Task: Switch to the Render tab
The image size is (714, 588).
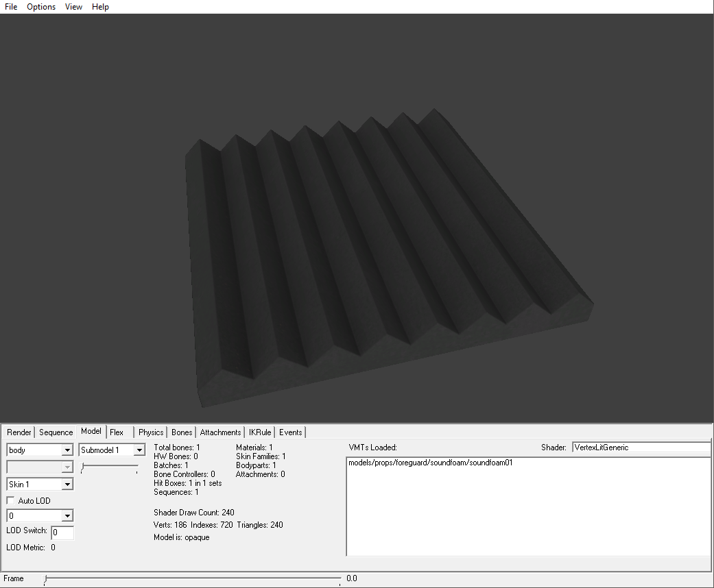Action: pyautogui.click(x=19, y=432)
